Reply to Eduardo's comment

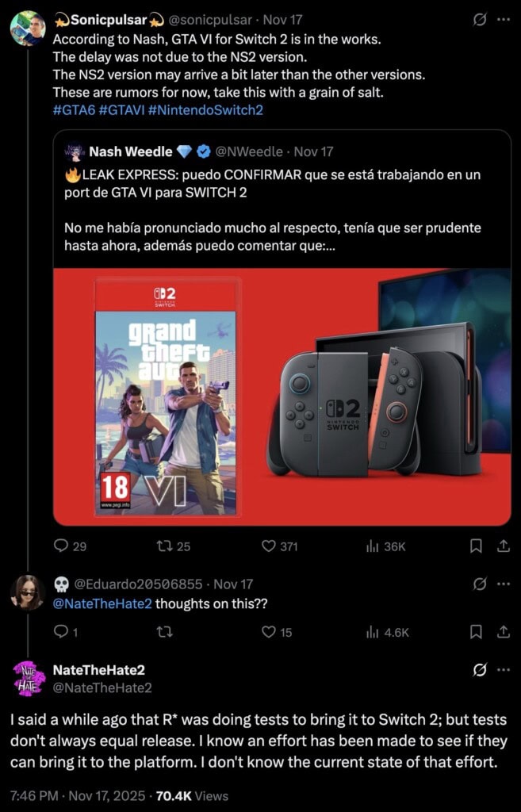click(61, 632)
